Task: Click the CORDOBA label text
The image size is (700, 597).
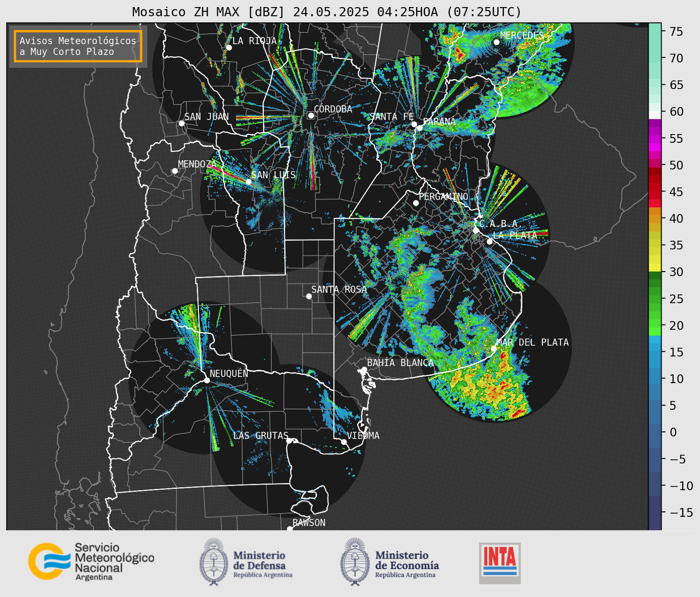Action: (333, 109)
